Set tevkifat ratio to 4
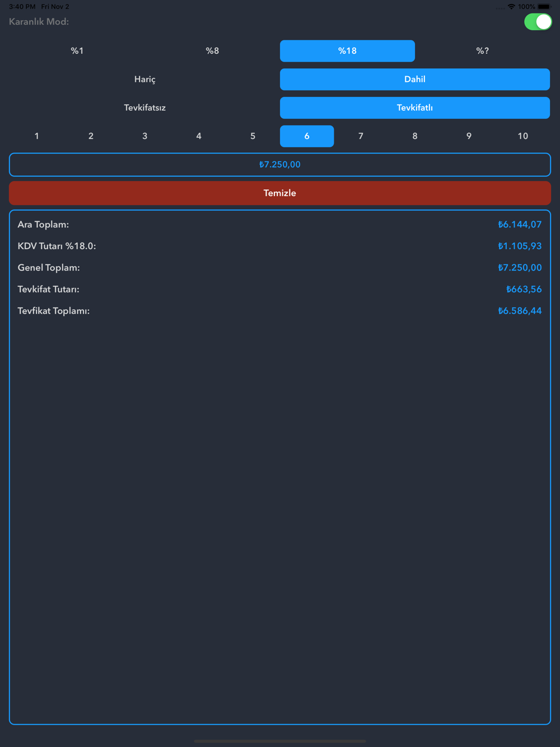Viewport: 560px width, 747px height. click(199, 136)
